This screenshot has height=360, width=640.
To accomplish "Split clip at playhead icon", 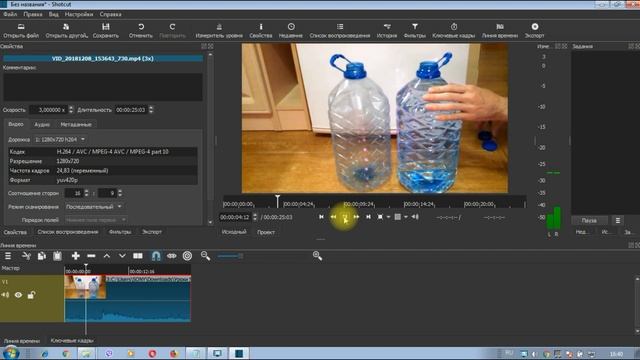I will [138, 256].
